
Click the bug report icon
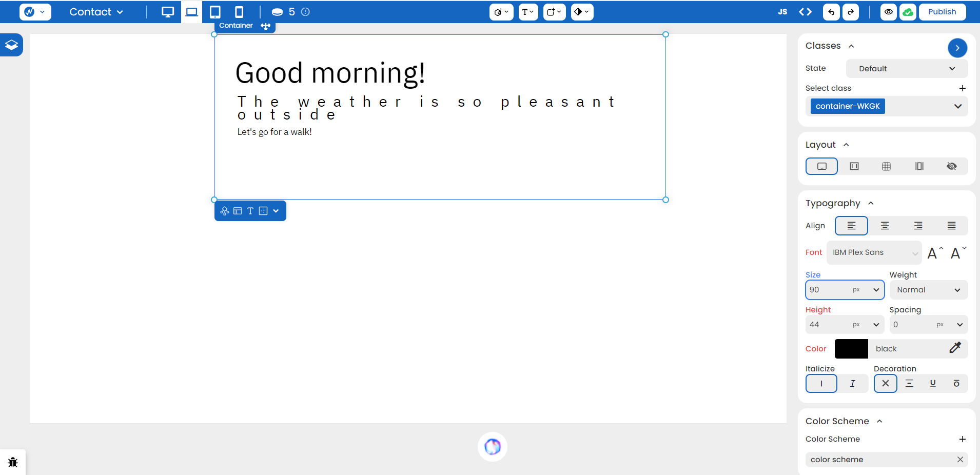[13, 462]
